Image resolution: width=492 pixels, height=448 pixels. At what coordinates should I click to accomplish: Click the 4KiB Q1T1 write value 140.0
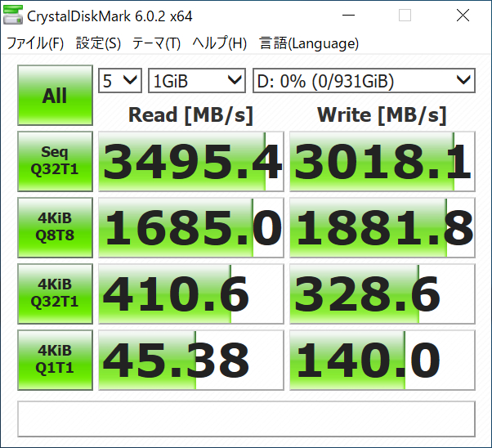point(382,360)
